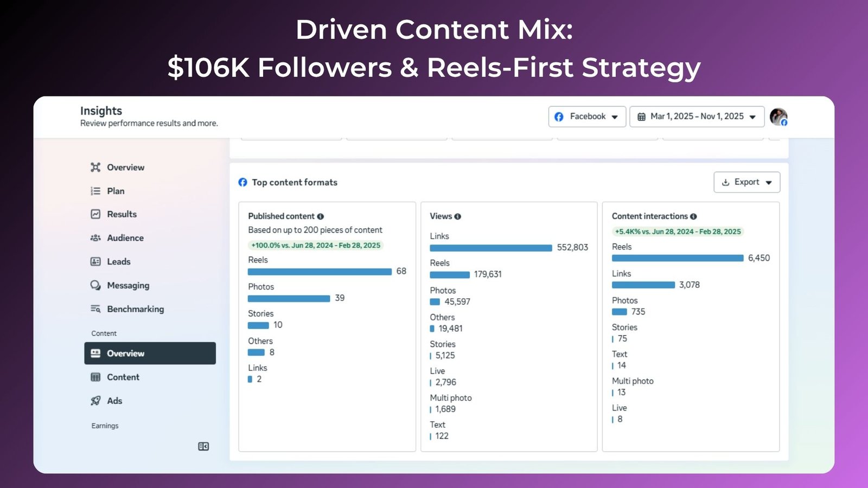The image size is (868, 488).
Task: Click the Leads contact card icon
Action: coord(95,261)
